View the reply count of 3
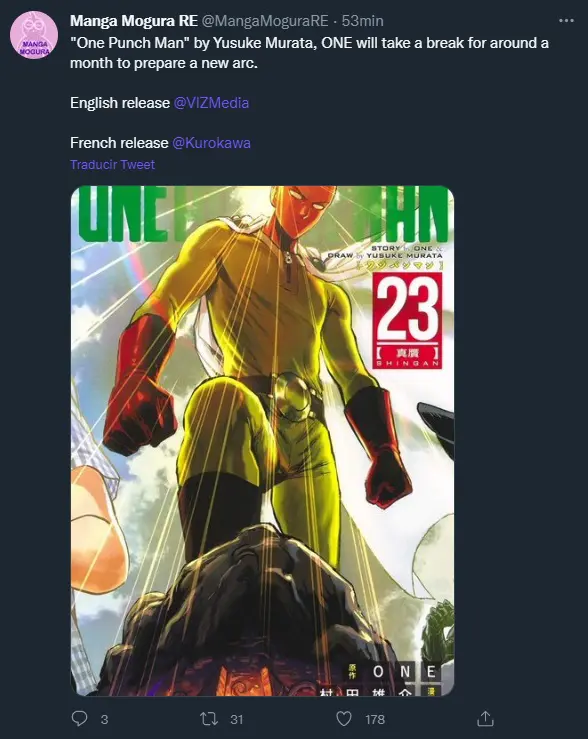 (105, 719)
